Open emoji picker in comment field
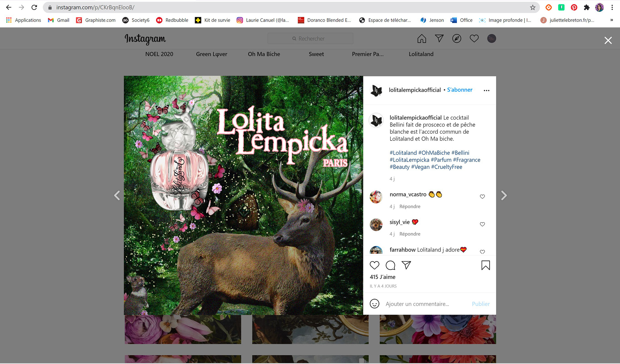 click(374, 304)
